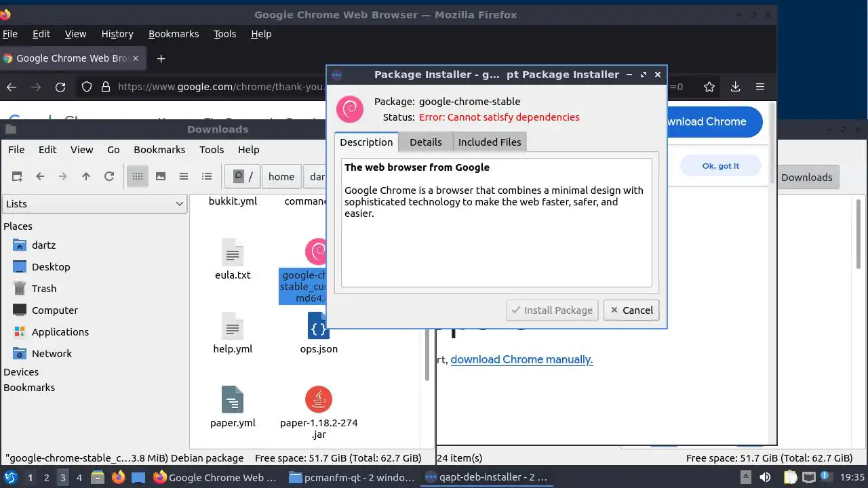Open file manager Go menu
868x488 pixels.
click(113, 150)
